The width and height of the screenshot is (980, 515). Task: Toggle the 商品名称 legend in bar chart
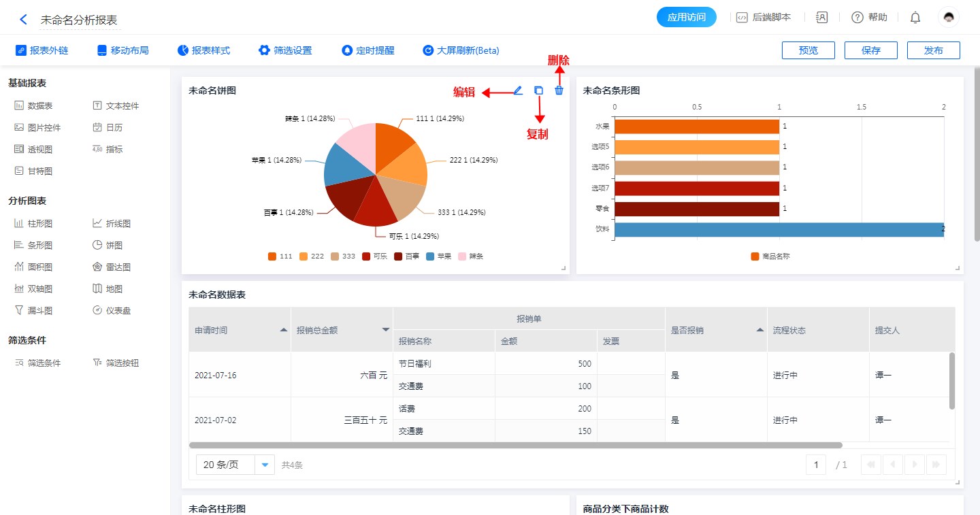click(x=770, y=256)
